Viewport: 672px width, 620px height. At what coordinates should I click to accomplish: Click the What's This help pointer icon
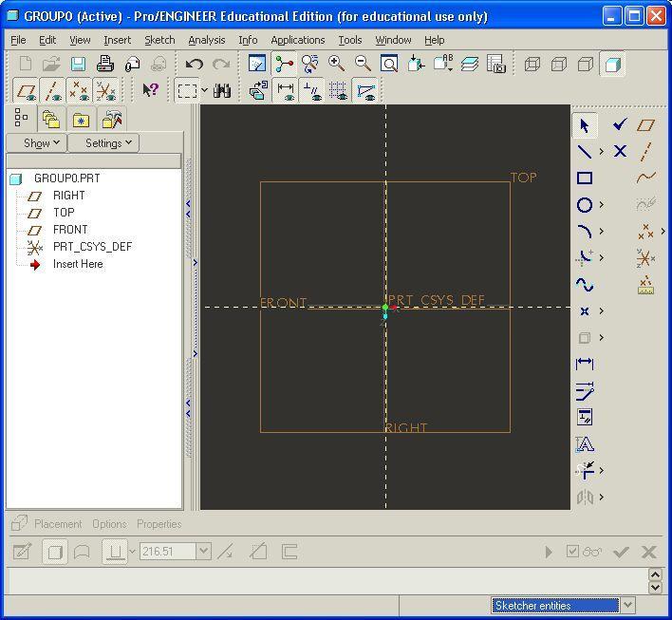150,89
